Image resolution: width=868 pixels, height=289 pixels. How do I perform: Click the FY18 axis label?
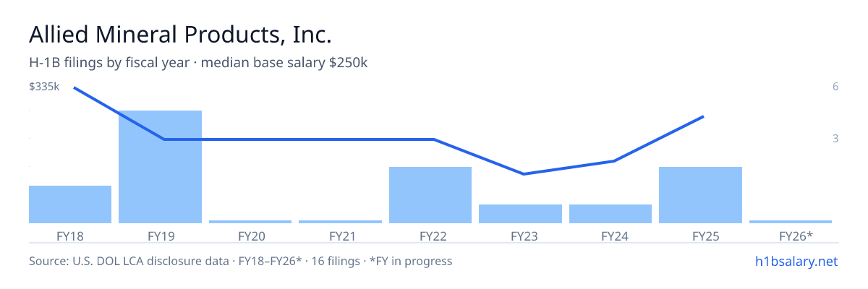(70, 236)
